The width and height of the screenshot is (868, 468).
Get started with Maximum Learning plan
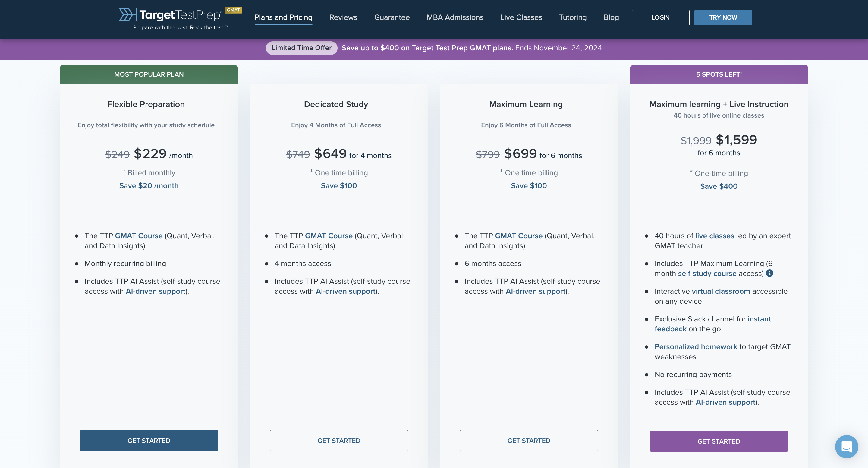pos(529,440)
